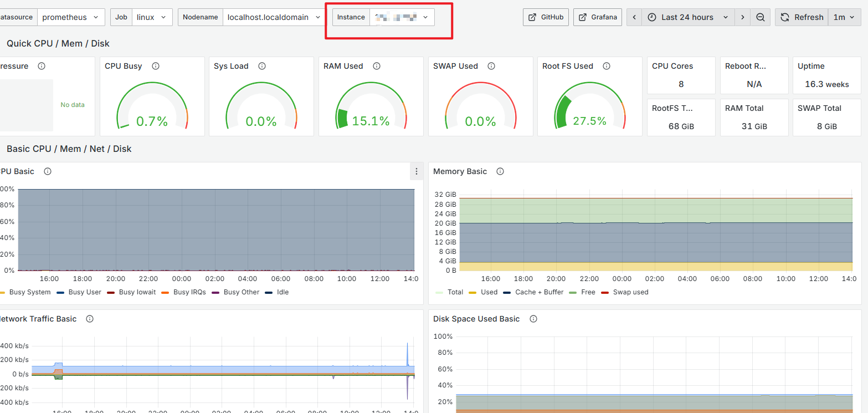
Task: Toggle the Swap used legend series
Action: pos(630,292)
